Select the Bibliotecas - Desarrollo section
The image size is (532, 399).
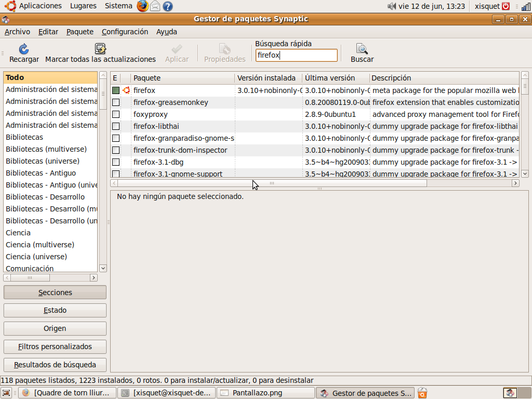point(50,197)
